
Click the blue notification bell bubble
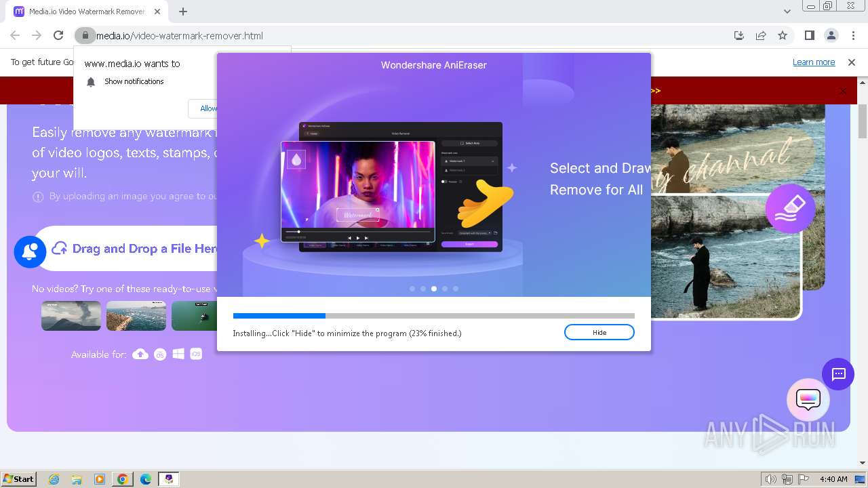click(x=30, y=251)
